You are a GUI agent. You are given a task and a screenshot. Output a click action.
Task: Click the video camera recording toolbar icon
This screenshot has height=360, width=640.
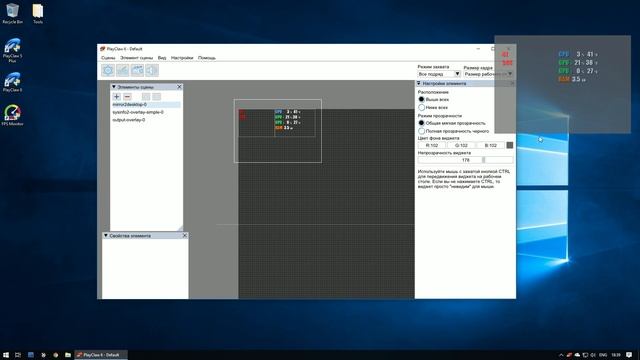pyautogui.click(x=138, y=70)
